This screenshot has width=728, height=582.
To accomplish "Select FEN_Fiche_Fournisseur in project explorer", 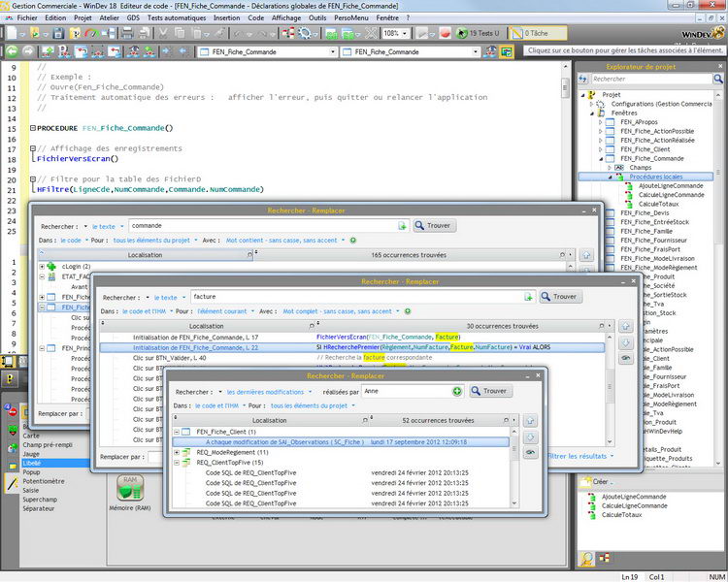I will pyautogui.click(x=653, y=240).
